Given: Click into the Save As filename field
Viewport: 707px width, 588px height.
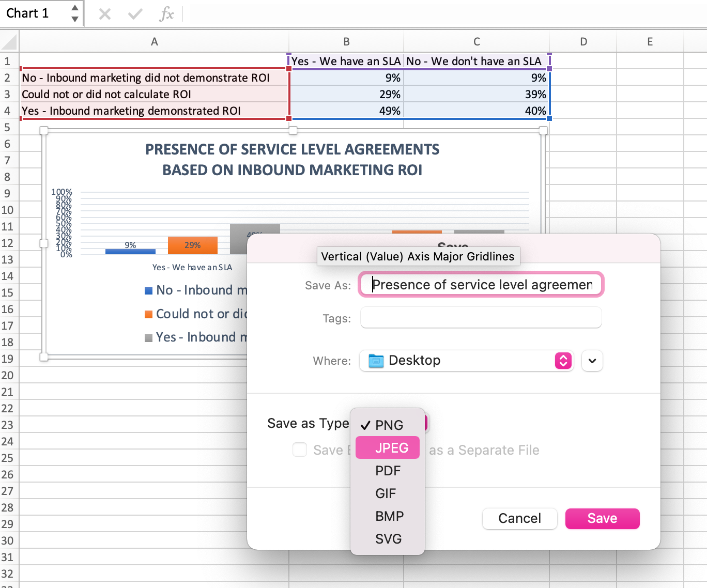Looking at the screenshot, I should [481, 285].
